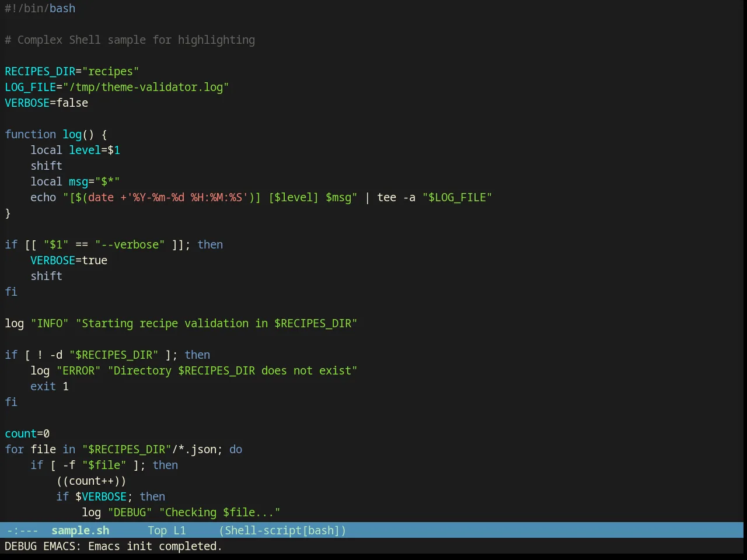Click the -:--- buffer status indicator
Screen dimensions: 747x560
(22, 530)
